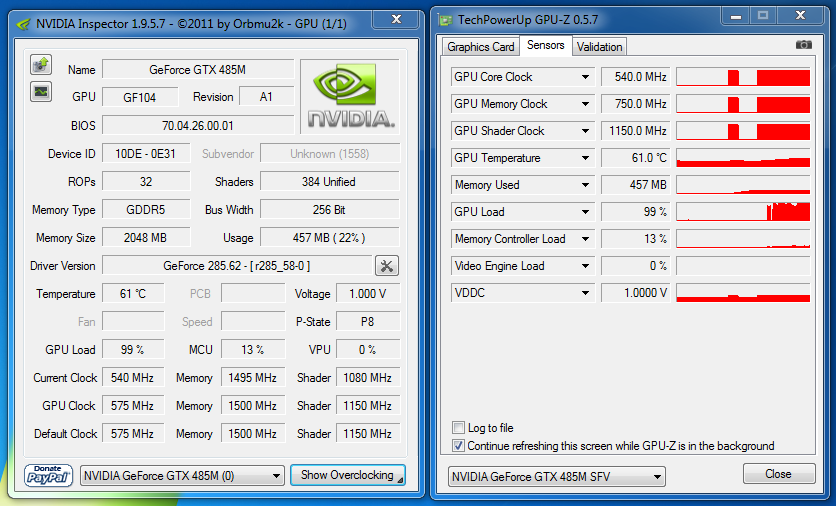Expand the Memory Used sensor dropdown
836x506 pixels.
(585, 185)
